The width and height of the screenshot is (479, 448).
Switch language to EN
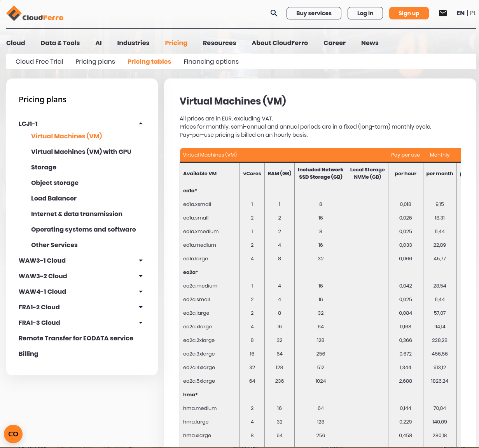460,13
